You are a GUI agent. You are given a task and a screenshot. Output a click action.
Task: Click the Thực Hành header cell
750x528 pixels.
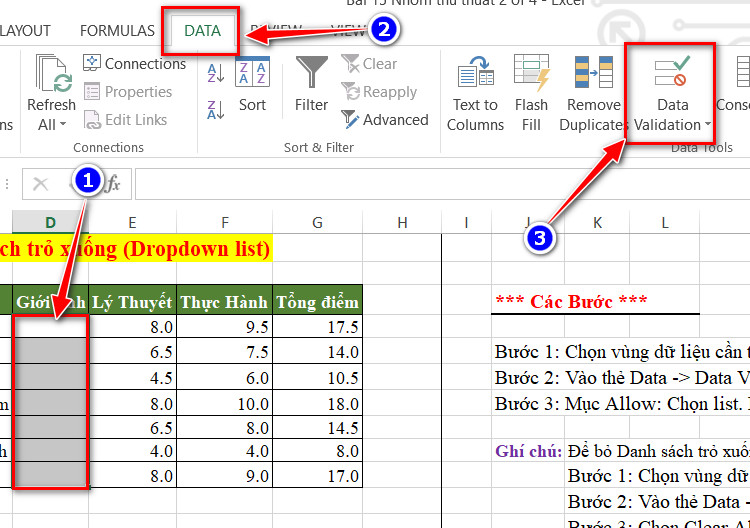click(x=225, y=302)
